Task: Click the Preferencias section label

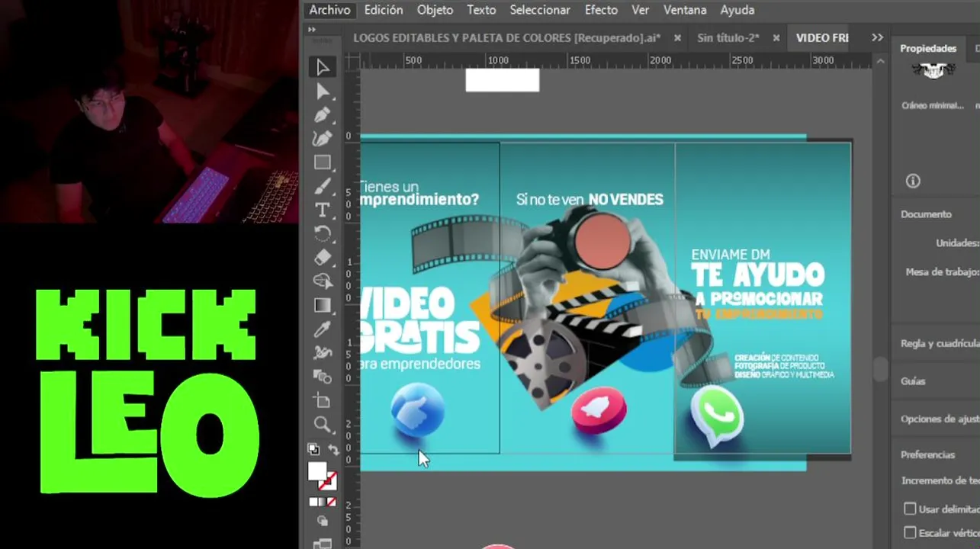Action: 927,454
